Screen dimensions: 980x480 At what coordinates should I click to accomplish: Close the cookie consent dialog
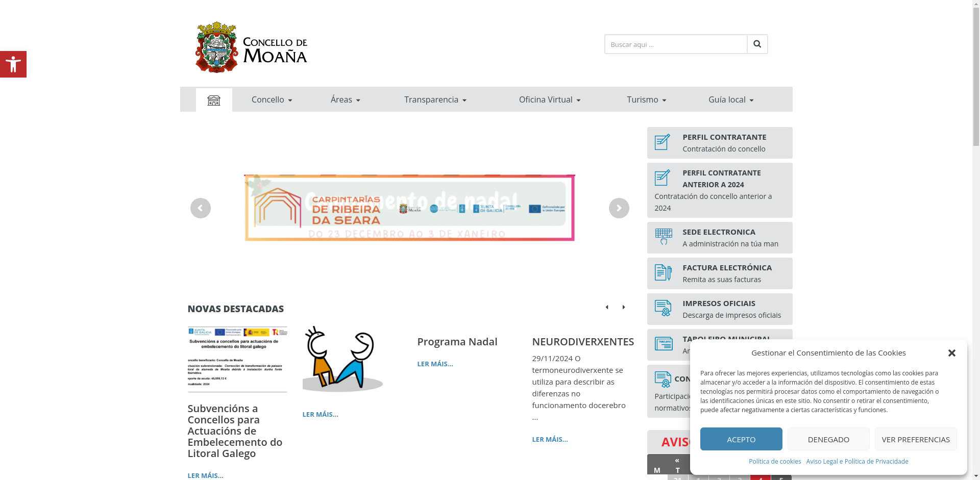951,353
